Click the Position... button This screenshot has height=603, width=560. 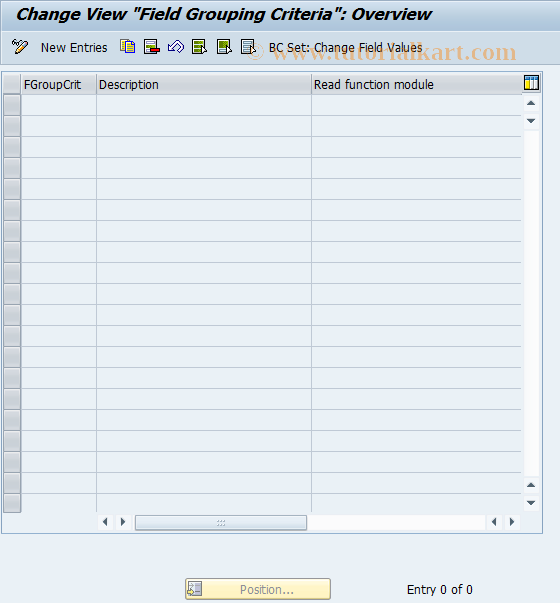pos(258,589)
